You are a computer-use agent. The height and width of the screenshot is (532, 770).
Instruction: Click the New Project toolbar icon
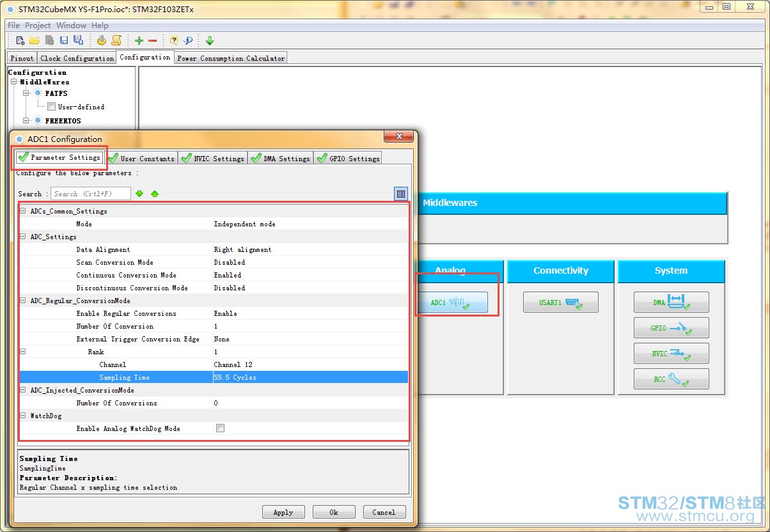[x=20, y=40]
